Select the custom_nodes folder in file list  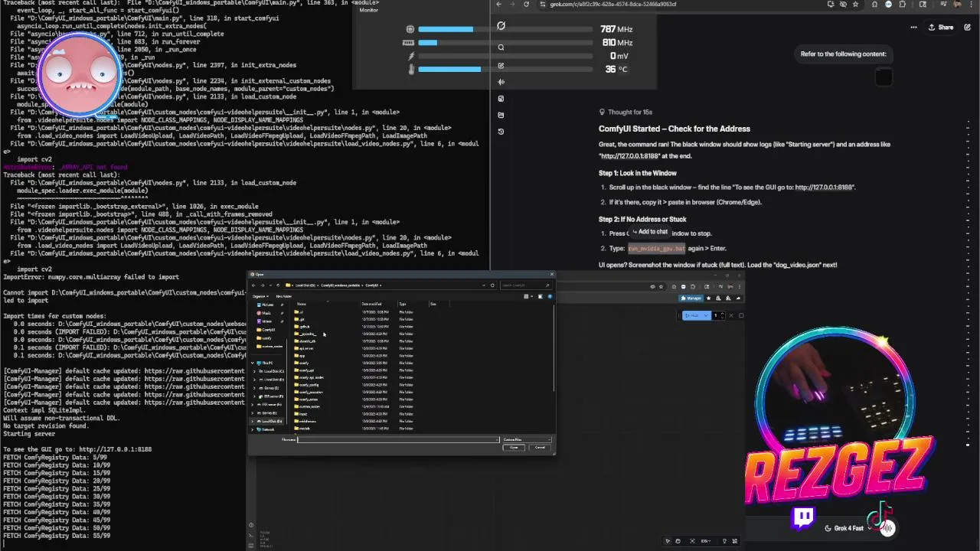coord(309,406)
